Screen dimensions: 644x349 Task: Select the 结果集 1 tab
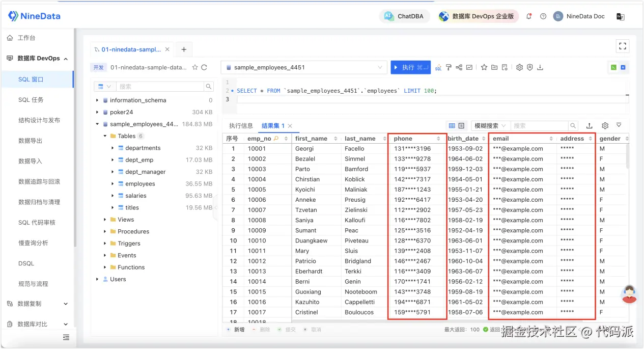pyautogui.click(x=273, y=126)
